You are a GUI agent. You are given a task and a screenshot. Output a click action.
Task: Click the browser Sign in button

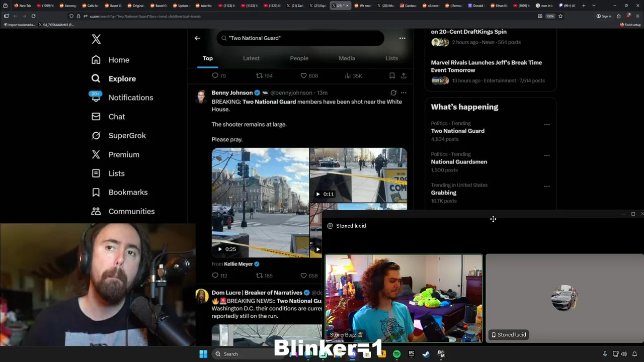click(x=604, y=16)
